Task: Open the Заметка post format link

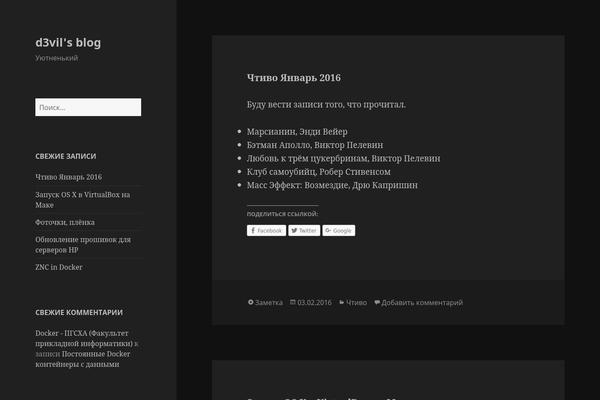Action: tap(268, 302)
